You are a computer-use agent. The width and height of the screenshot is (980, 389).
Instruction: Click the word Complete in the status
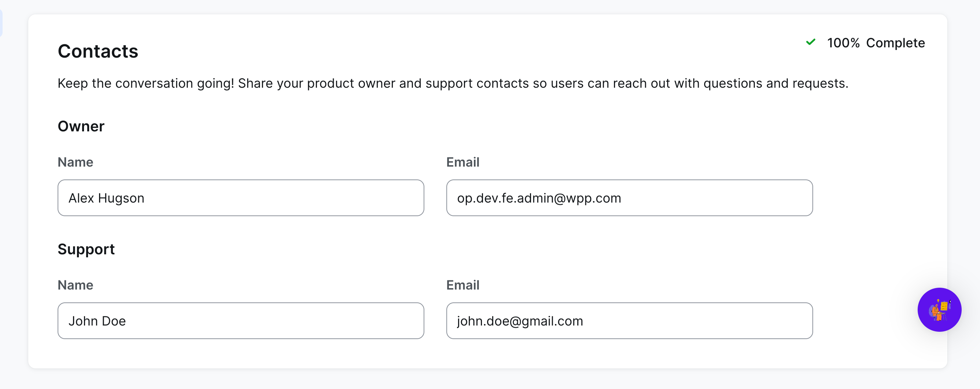tap(895, 43)
